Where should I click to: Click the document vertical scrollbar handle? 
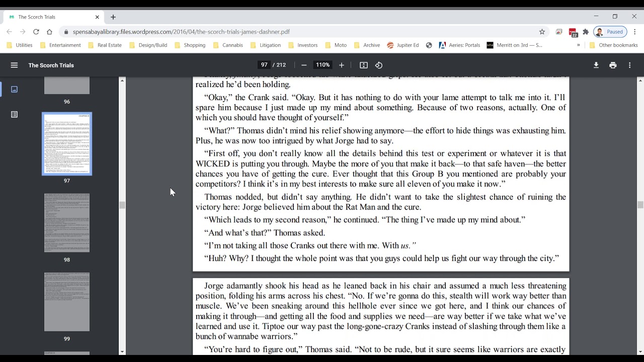[640, 205]
